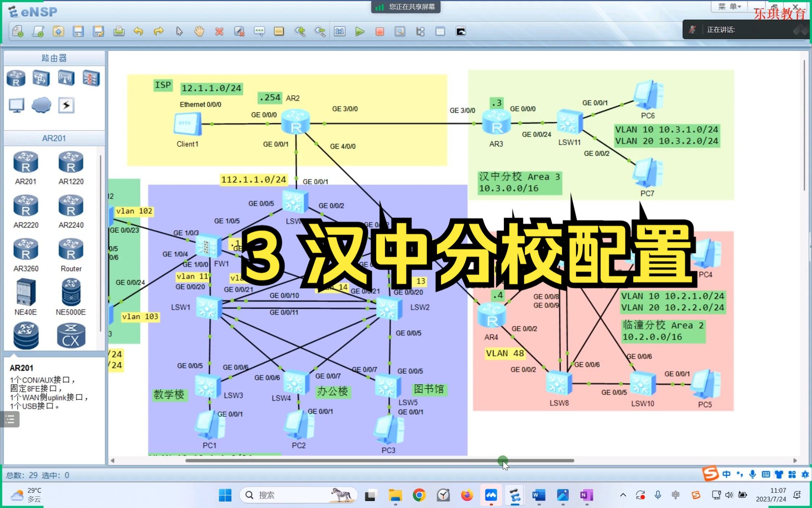Image resolution: width=812 pixels, height=508 pixels.
Task: Click the play/start topology button
Action: point(360,31)
